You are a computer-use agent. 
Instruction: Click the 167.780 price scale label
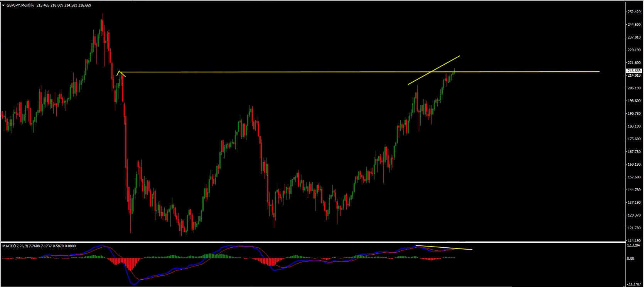click(634, 152)
